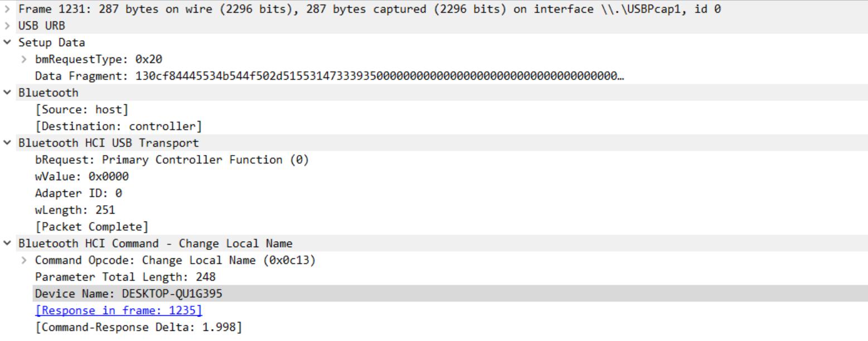This screenshot has height=341, width=868.
Task: Select the wLength 251 row
Action: 75,210
